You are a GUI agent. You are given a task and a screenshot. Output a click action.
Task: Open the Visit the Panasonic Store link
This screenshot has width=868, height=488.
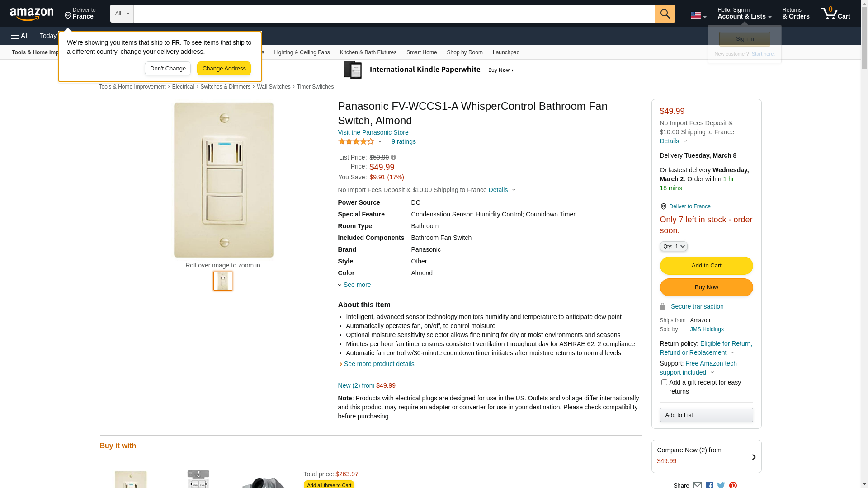click(373, 132)
